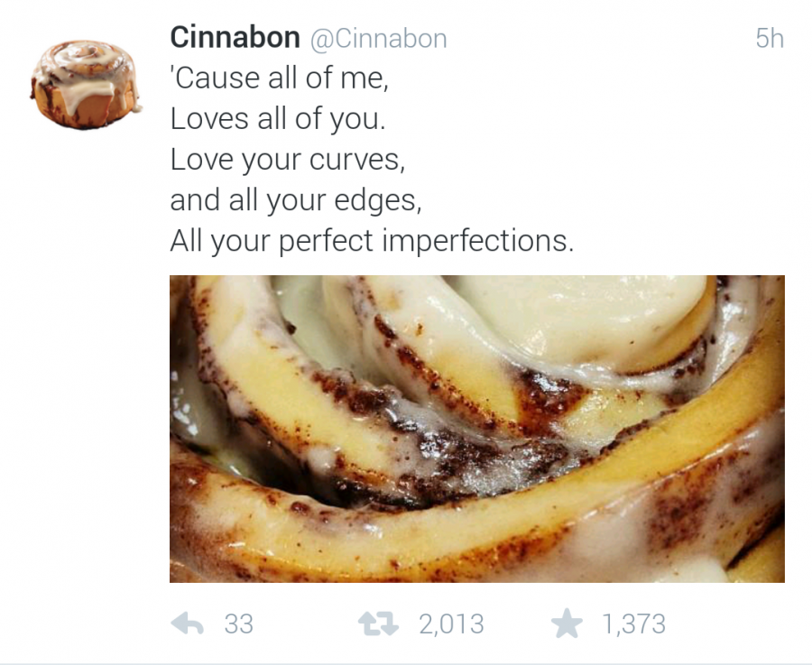The width and height of the screenshot is (812, 665).
Task: Click the @Cinnabon handle
Action: pos(379,39)
